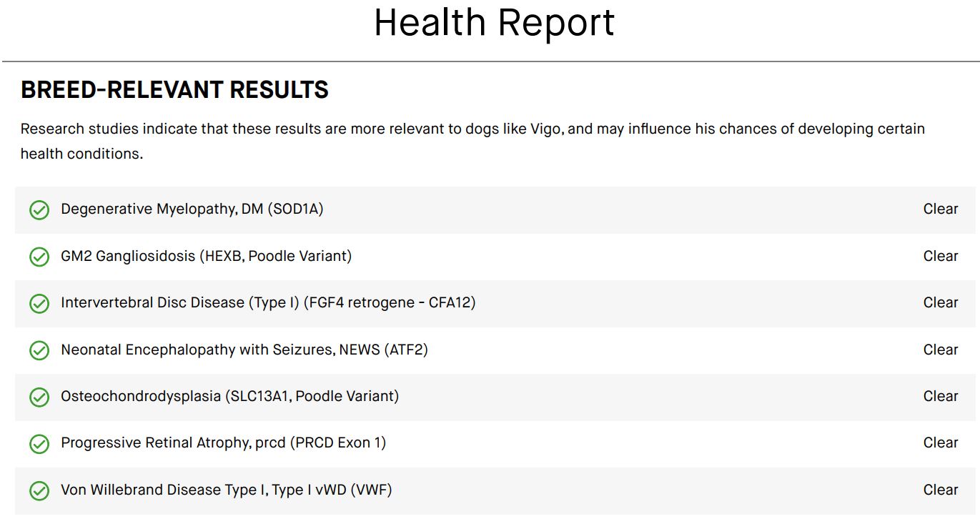Screen dimensions: 980x529
Task: Click the green check beside Neonatal Encephalopathy
Action: (39, 350)
